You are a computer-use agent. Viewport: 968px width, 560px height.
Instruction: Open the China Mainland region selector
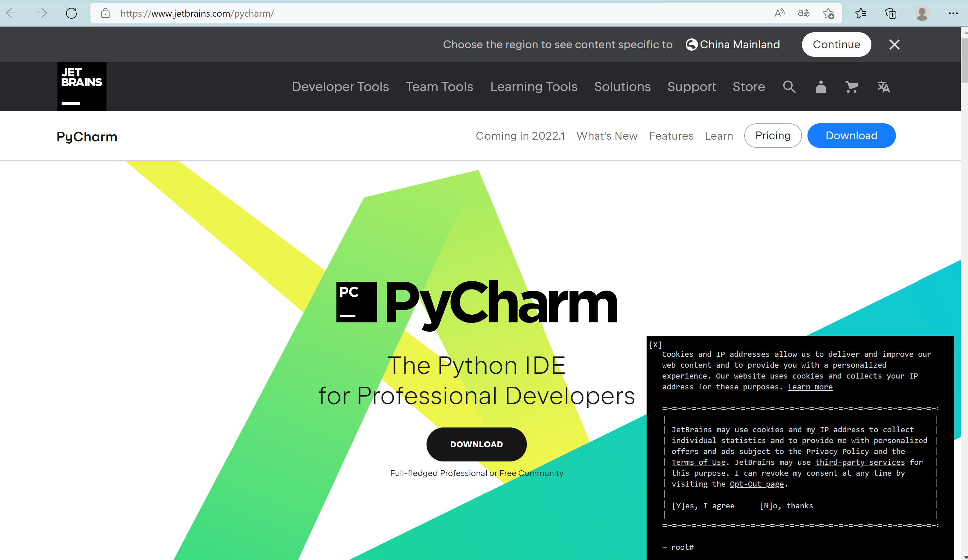733,45
